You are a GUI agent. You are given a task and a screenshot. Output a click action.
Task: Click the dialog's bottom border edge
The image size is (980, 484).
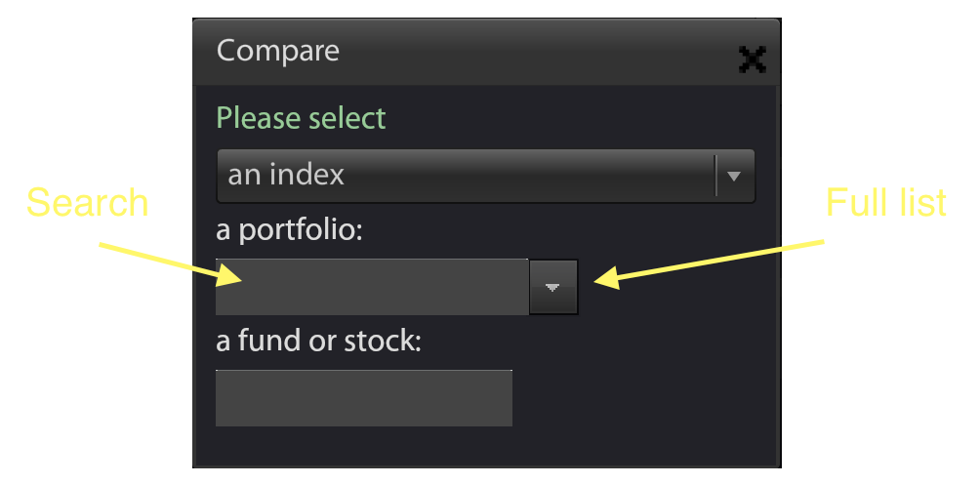coord(486,465)
